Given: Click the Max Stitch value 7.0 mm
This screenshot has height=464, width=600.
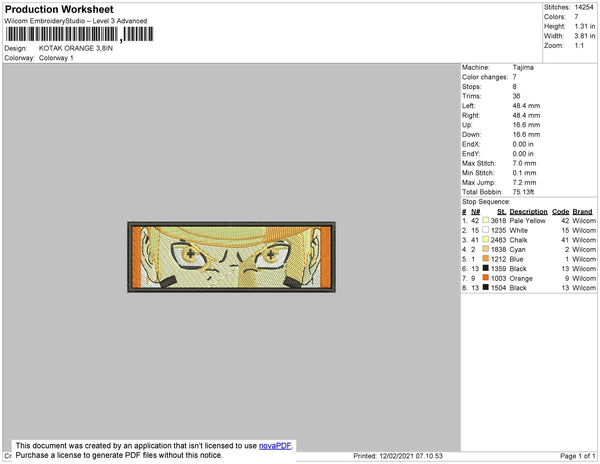Looking at the screenshot, I should click(x=524, y=163).
